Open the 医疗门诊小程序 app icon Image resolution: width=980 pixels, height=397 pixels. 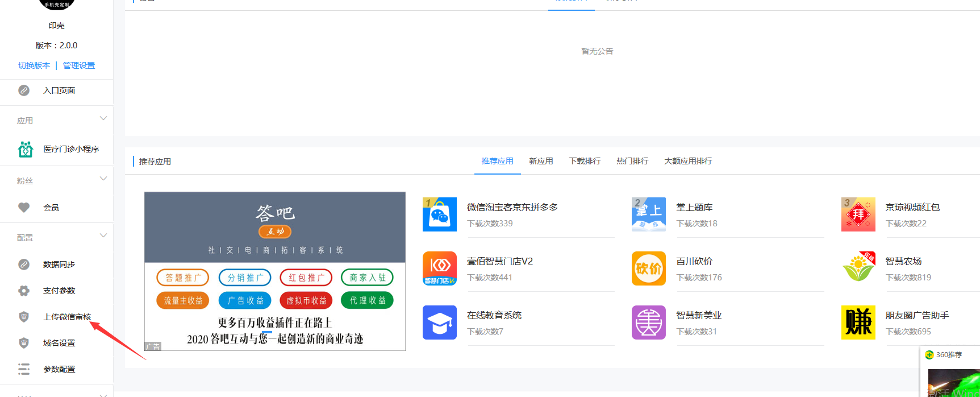[x=26, y=149]
